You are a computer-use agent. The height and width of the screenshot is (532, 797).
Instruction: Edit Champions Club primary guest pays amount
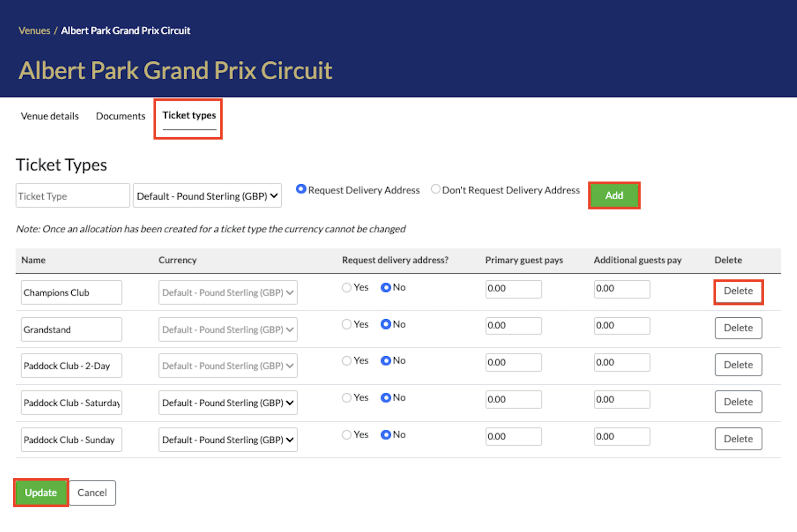point(513,289)
